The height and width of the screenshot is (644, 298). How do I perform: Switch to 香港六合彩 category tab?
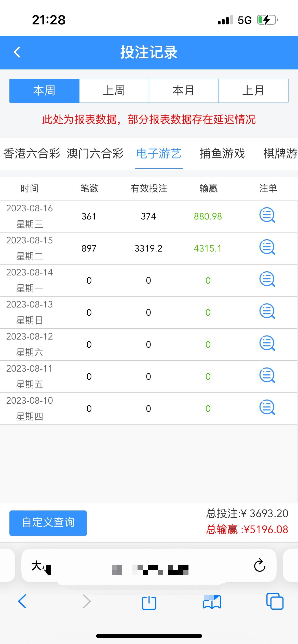(x=32, y=154)
